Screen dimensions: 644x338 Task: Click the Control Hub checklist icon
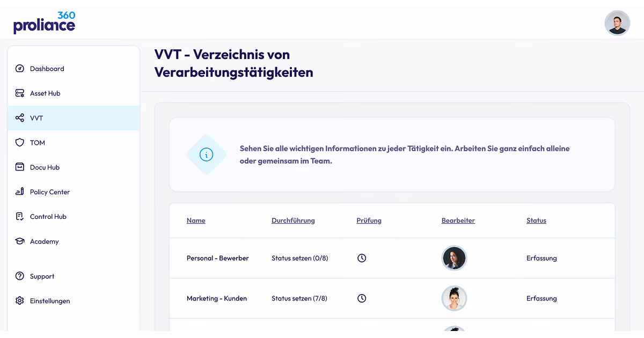pos(20,217)
